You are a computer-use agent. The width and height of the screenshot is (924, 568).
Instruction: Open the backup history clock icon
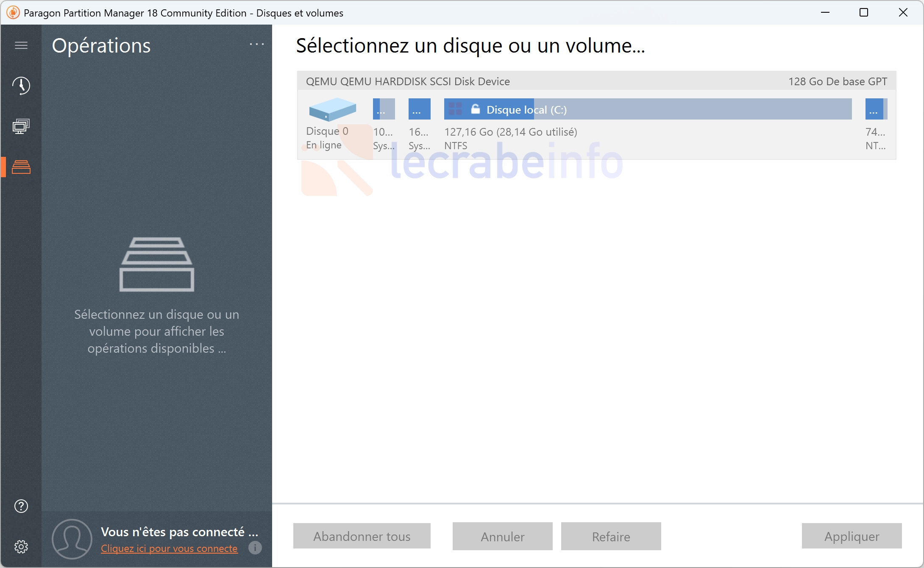pyautogui.click(x=21, y=86)
